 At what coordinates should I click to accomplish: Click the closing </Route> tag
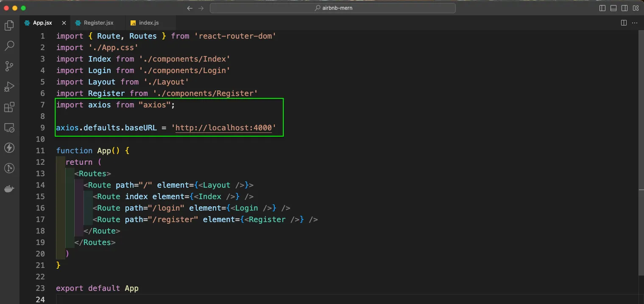pyautogui.click(x=102, y=231)
